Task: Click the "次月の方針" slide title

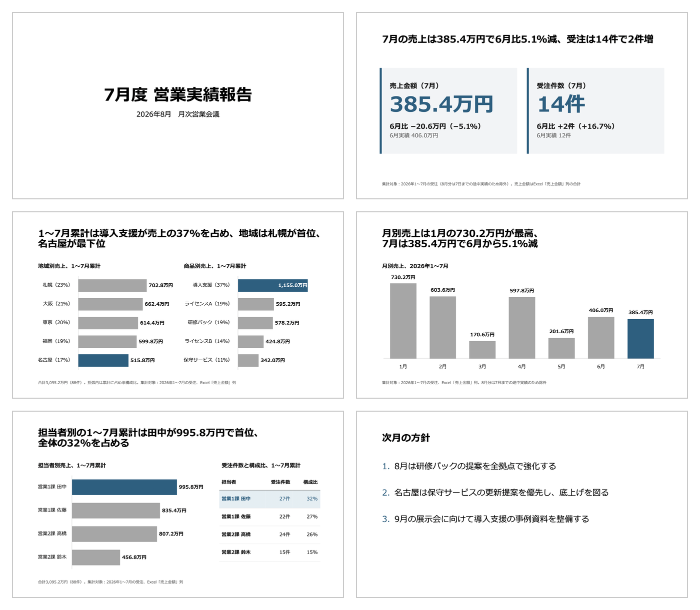Action: pyautogui.click(x=406, y=438)
